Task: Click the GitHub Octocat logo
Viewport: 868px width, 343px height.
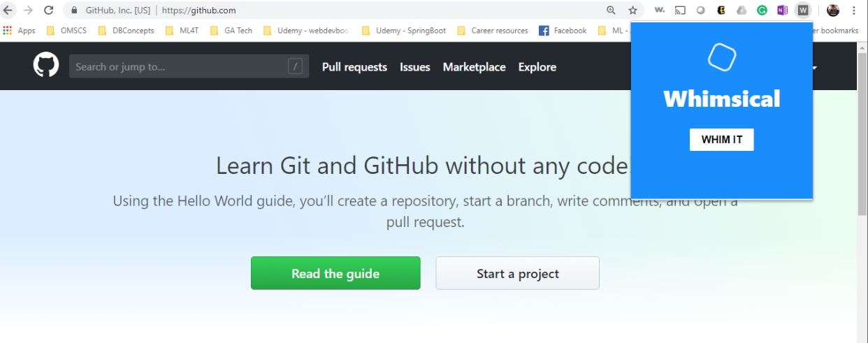Action: (46, 65)
